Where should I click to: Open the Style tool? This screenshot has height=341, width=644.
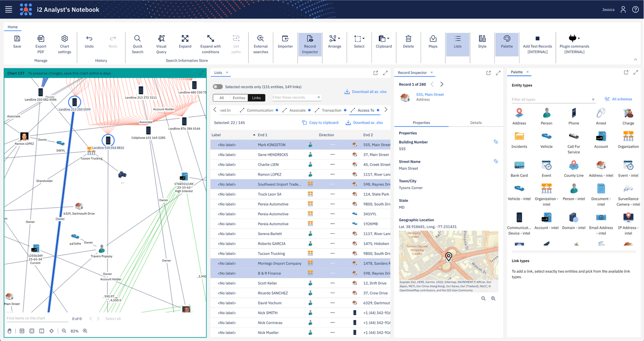pyautogui.click(x=482, y=42)
